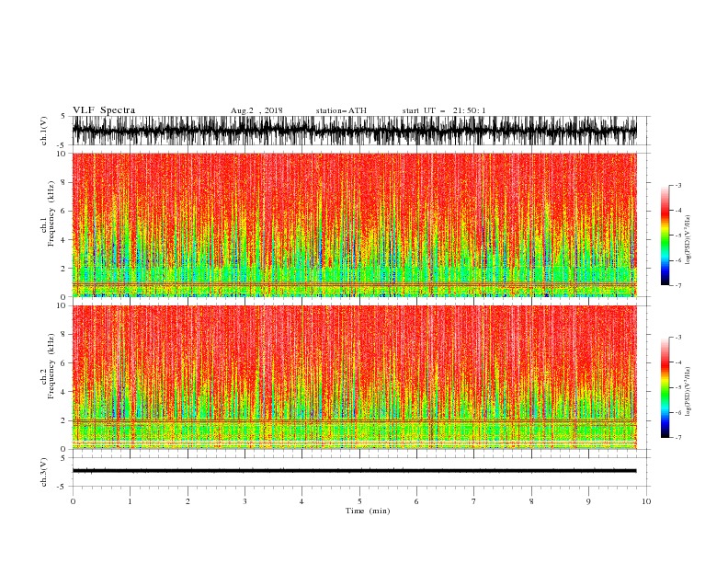
Task: Click the "4" kHz tick of ch.2 spectrogram
Action: pos(63,392)
